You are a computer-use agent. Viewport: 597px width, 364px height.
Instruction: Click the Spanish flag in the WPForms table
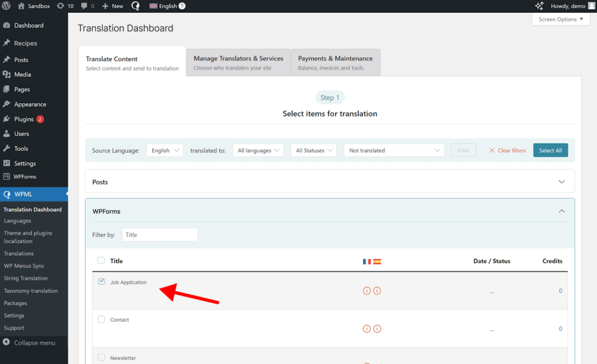tap(377, 261)
